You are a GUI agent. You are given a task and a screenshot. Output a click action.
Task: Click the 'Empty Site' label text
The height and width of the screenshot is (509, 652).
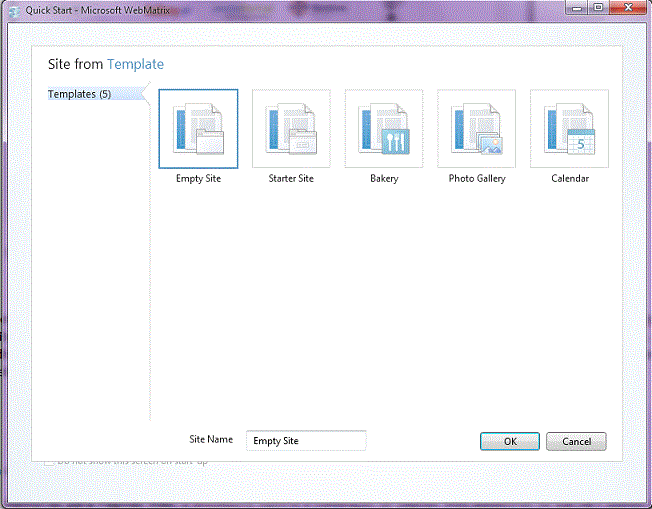click(x=198, y=178)
